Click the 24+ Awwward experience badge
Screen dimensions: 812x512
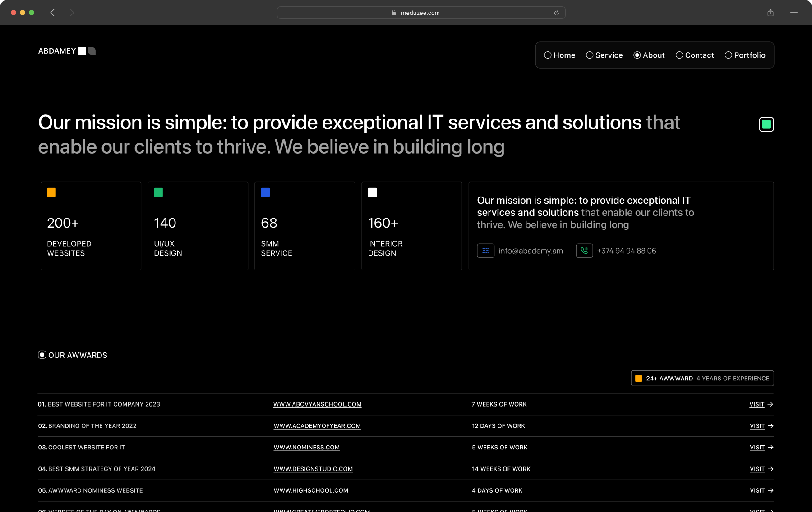click(x=702, y=379)
